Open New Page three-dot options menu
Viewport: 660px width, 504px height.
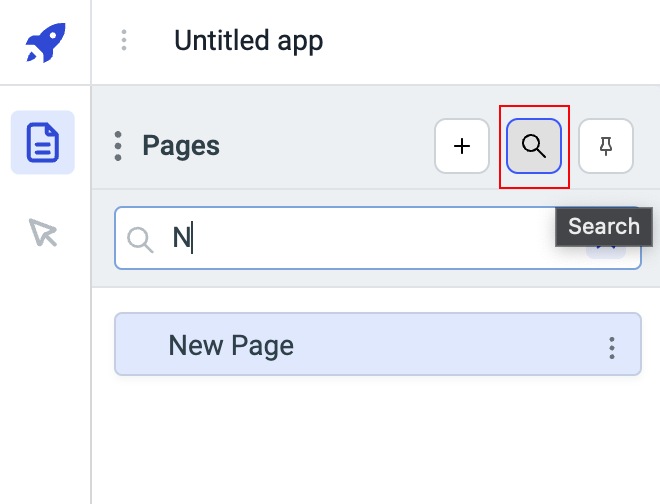point(612,347)
